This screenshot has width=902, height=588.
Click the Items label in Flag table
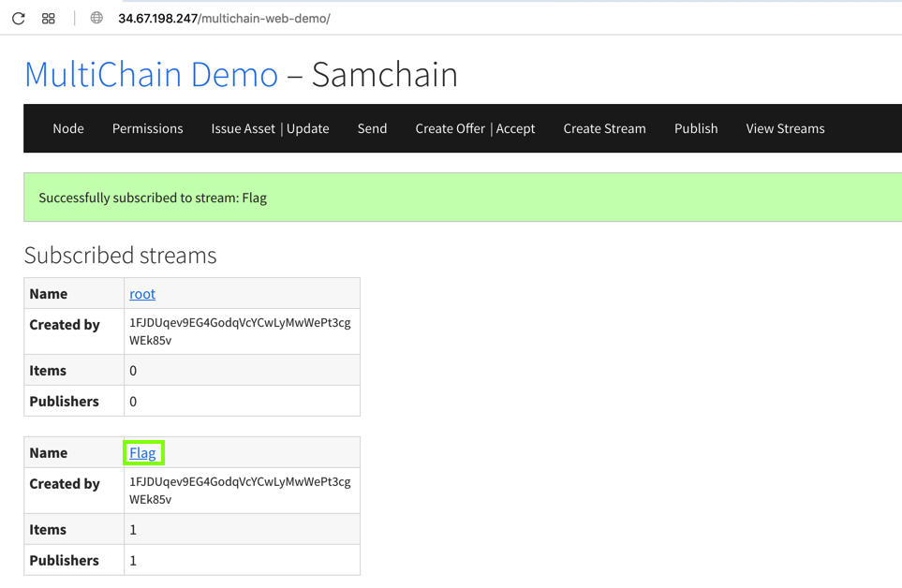point(48,529)
